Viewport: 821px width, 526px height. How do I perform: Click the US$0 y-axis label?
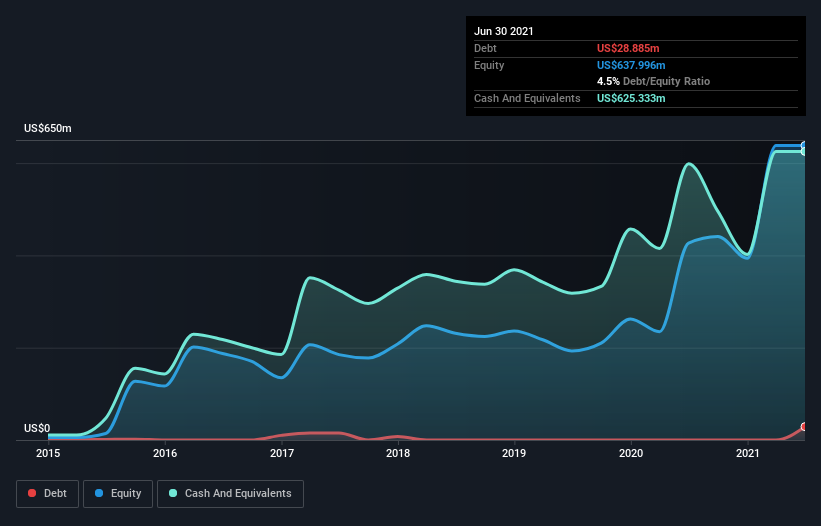pyautogui.click(x=37, y=428)
